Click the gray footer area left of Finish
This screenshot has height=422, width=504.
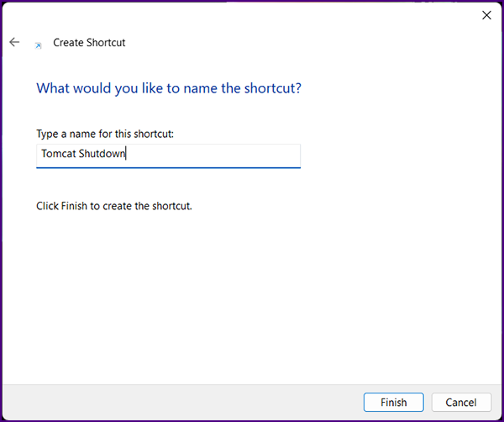coord(168,403)
